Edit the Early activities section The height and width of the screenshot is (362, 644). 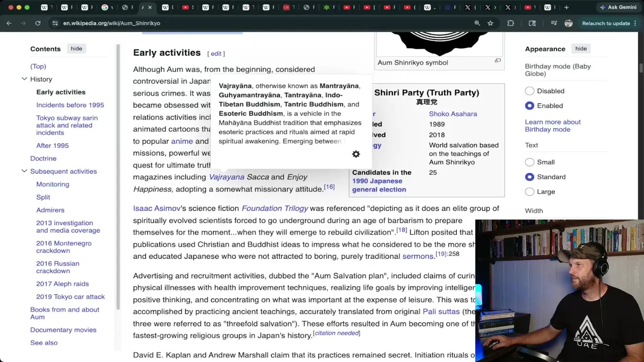pyautogui.click(x=216, y=53)
